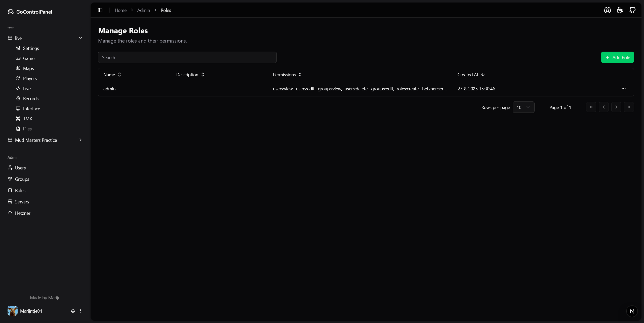The height and width of the screenshot is (323, 644).
Task: Open TMX page in sidebar
Action: click(27, 119)
